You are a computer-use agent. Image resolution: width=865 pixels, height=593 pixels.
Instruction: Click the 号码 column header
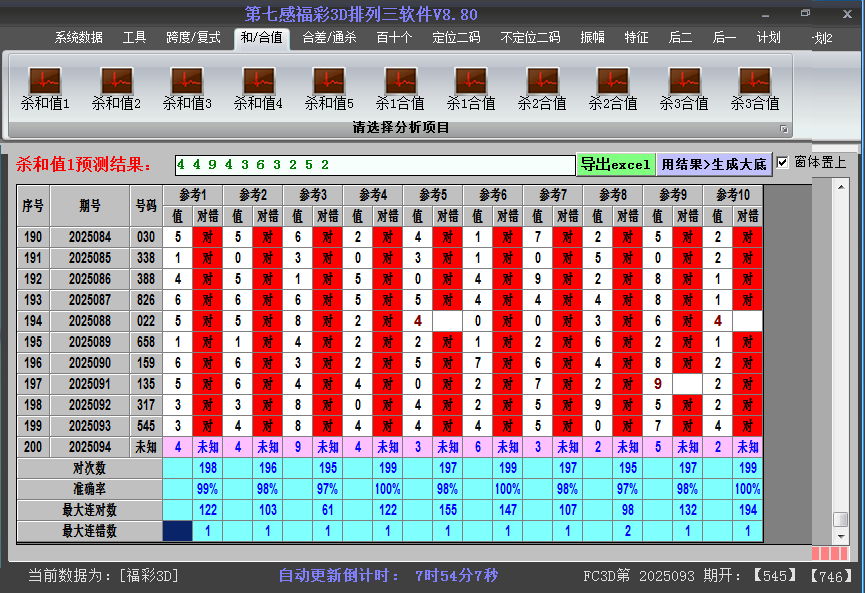click(x=146, y=205)
